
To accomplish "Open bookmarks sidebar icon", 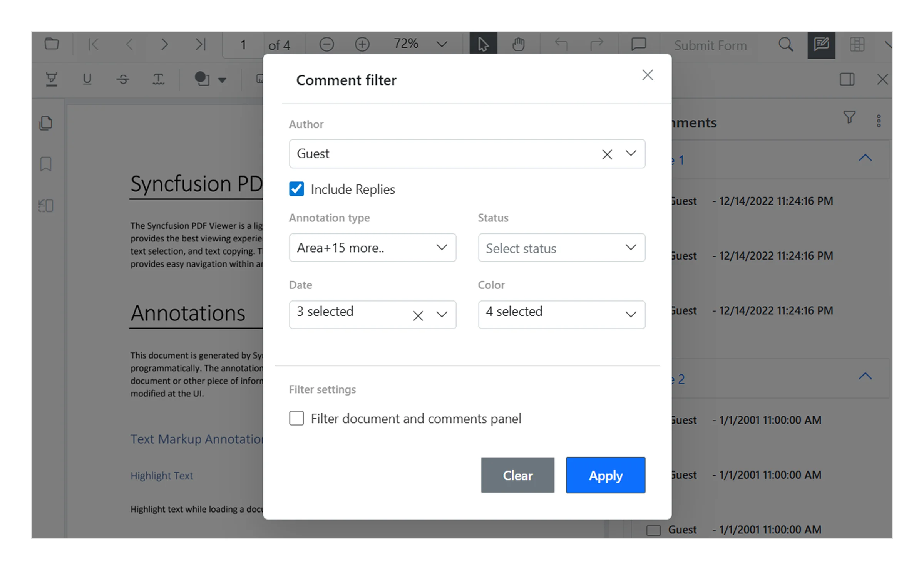I will [46, 164].
